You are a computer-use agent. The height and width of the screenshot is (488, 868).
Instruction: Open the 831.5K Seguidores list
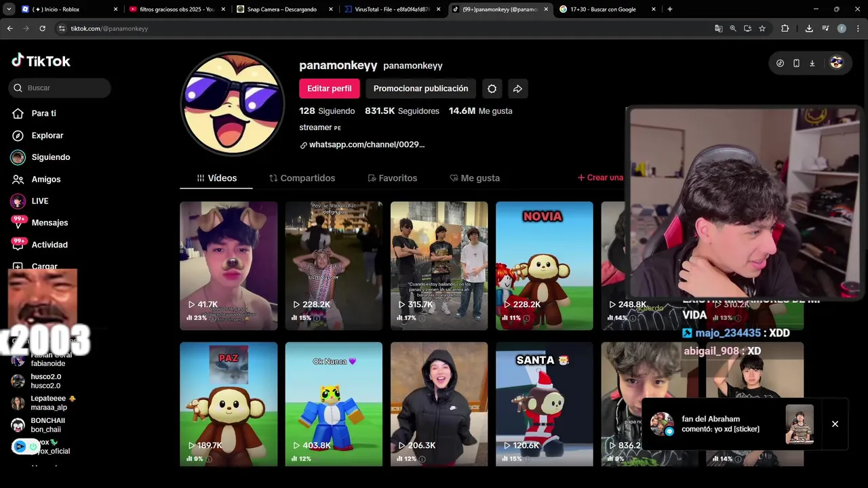coord(401,110)
